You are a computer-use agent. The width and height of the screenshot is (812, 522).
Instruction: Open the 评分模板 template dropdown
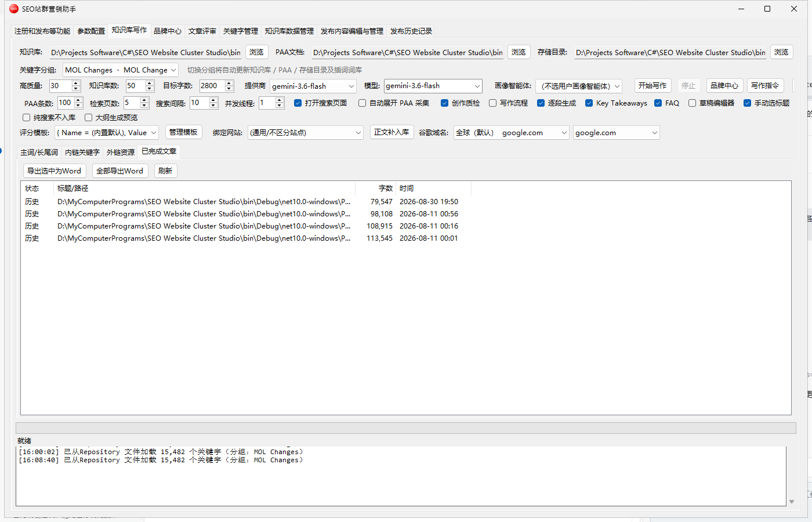point(107,133)
